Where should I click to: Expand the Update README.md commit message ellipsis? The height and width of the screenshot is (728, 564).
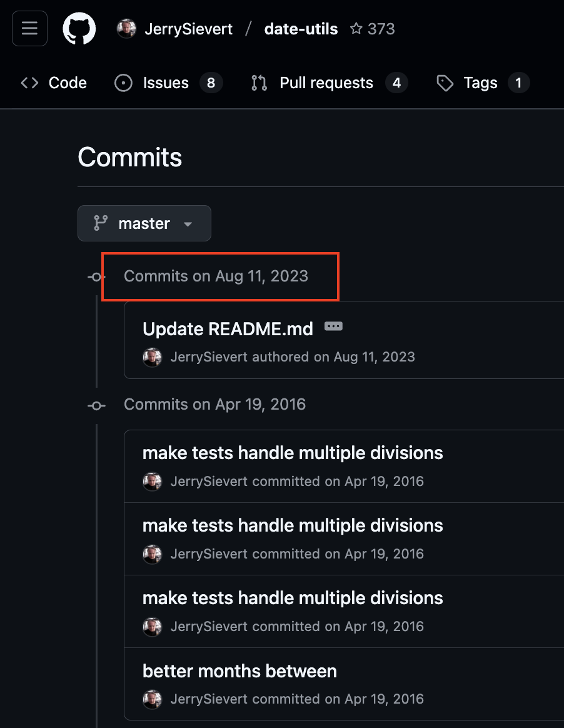click(x=333, y=326)
